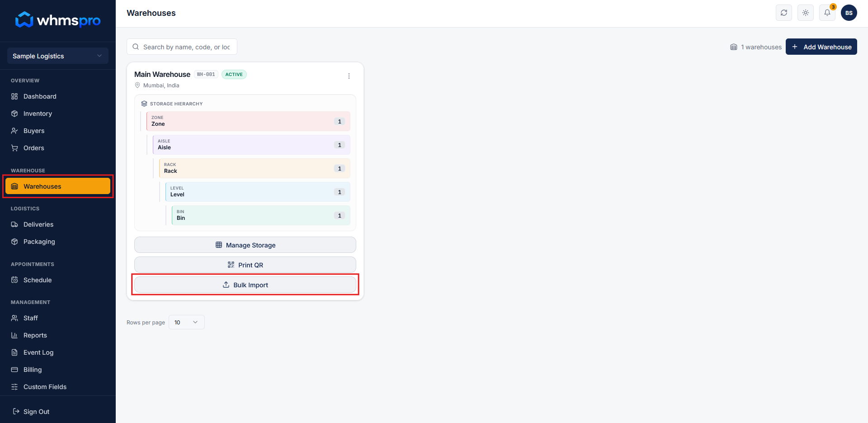The width and height of the screenshot is (868, 423).
Task: Click the Staff people icon
Action: tap(14, 318)
